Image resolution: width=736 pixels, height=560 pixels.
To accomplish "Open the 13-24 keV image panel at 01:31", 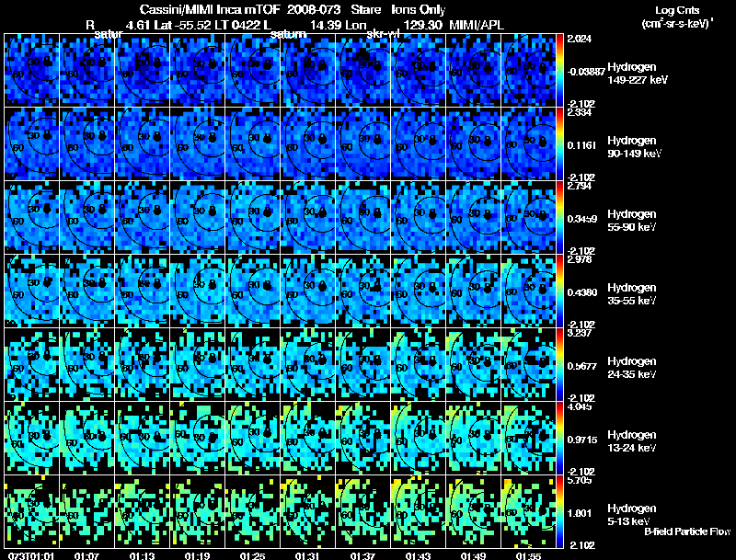I will click(308, 438).
